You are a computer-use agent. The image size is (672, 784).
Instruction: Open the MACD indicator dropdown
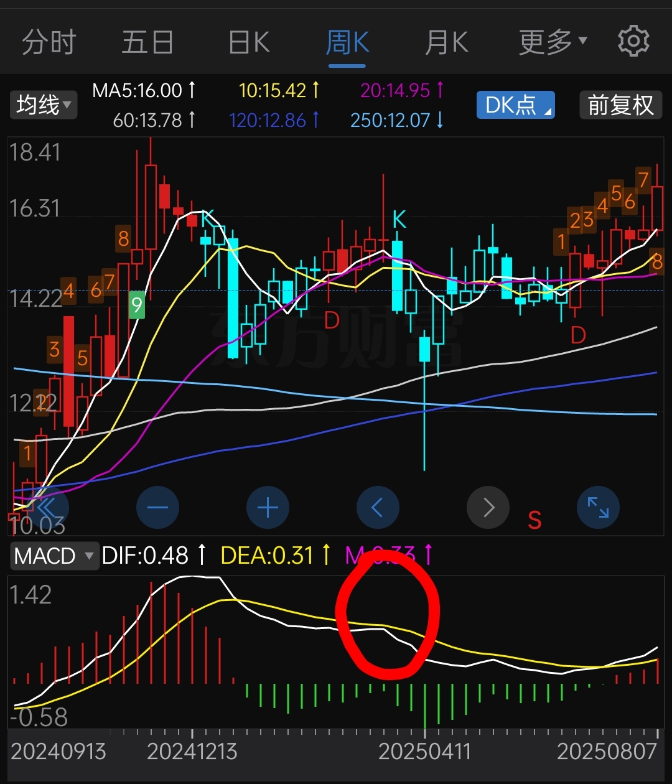point(54,555)
